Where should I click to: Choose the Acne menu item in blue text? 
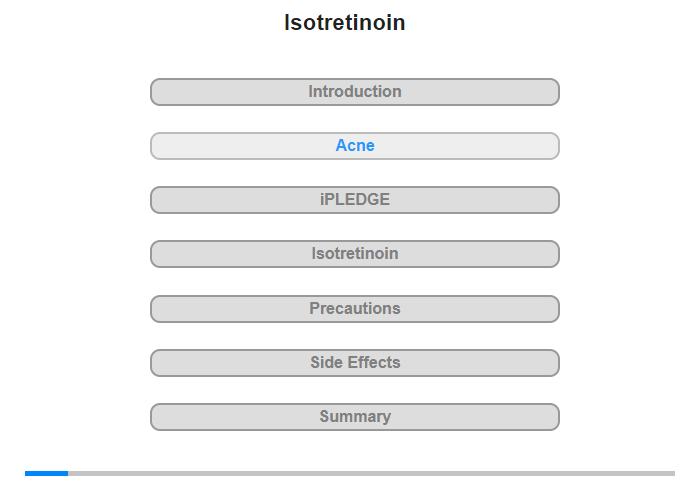pos(355,146)
